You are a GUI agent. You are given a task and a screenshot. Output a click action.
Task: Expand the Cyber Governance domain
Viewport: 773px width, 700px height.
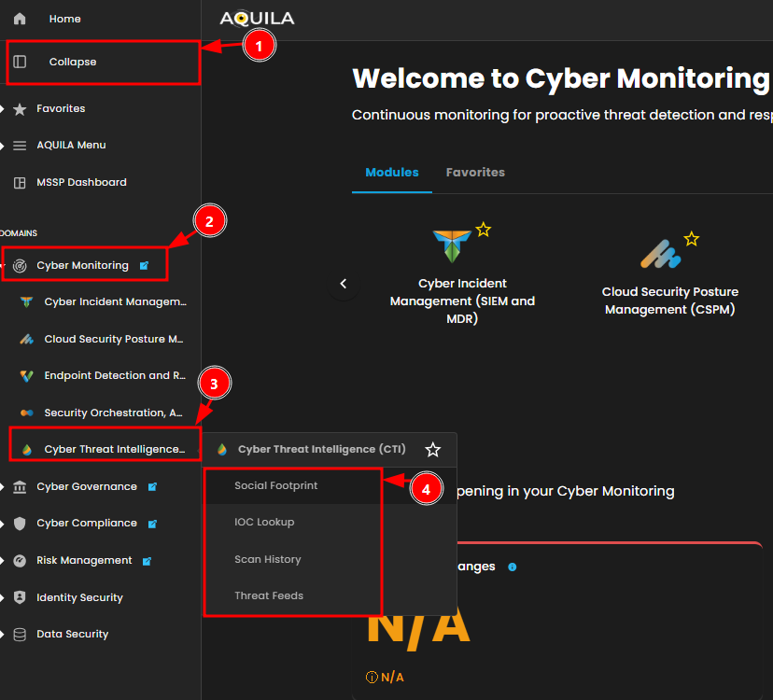tap(3, 486)
